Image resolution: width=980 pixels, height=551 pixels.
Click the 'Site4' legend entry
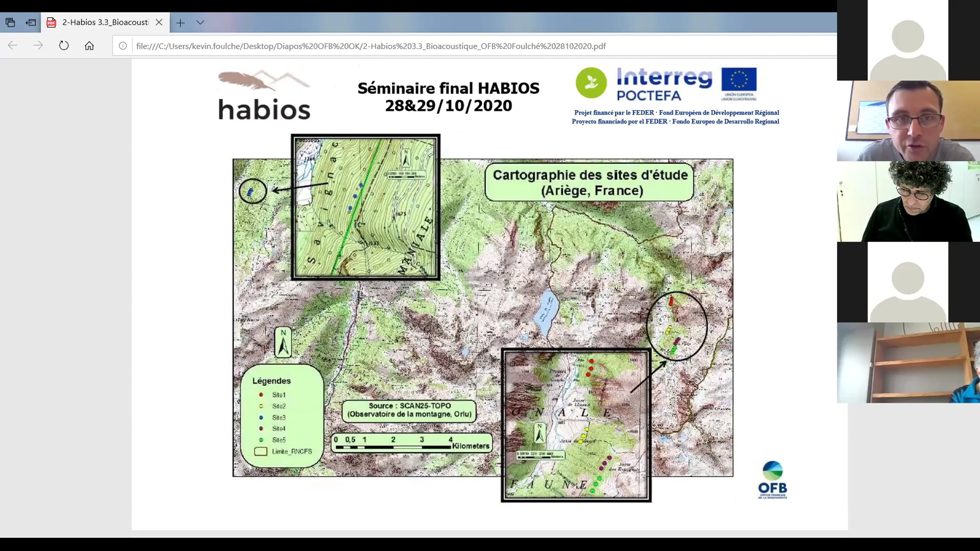click(x=272, y=429)
